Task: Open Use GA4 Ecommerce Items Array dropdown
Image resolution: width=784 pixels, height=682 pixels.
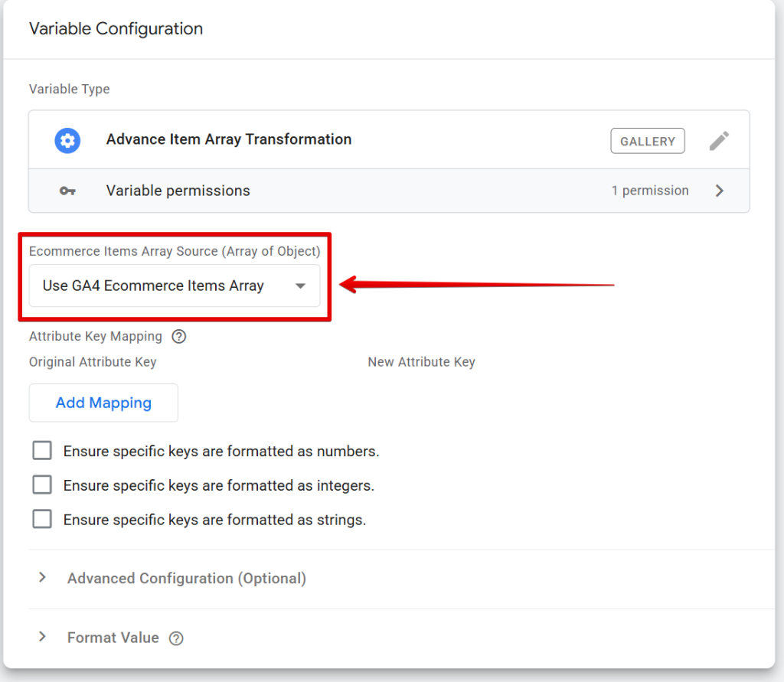Action: [x=175, y=286]
